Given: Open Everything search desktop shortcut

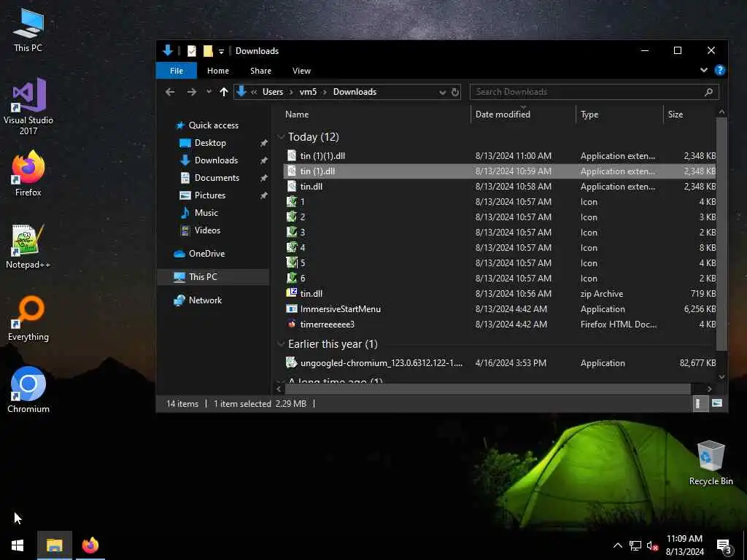Looking at the screenshot, I should (28, 318).
